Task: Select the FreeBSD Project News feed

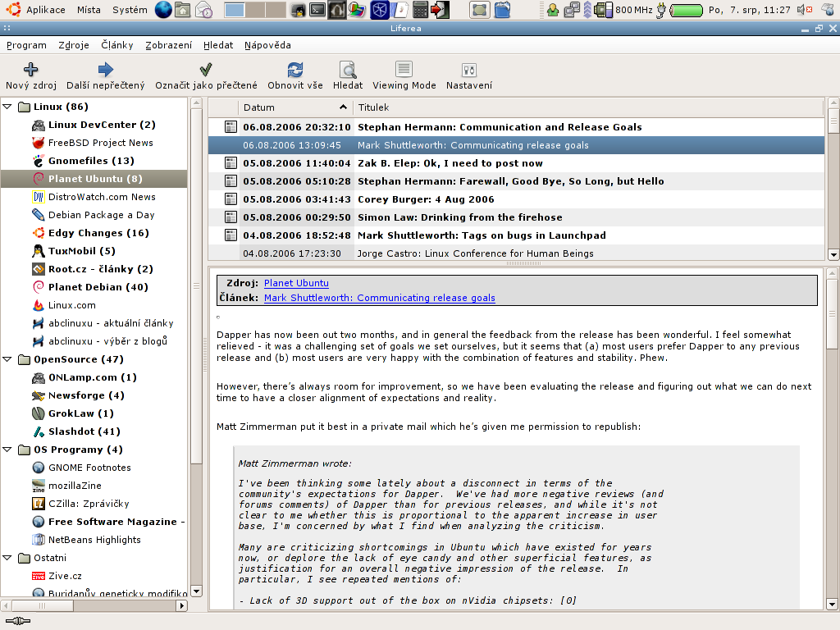Action: [101, 143]
